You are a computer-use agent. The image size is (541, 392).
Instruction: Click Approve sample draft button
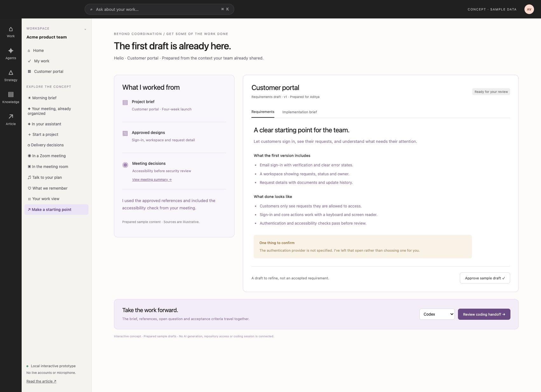coord(485,278)
